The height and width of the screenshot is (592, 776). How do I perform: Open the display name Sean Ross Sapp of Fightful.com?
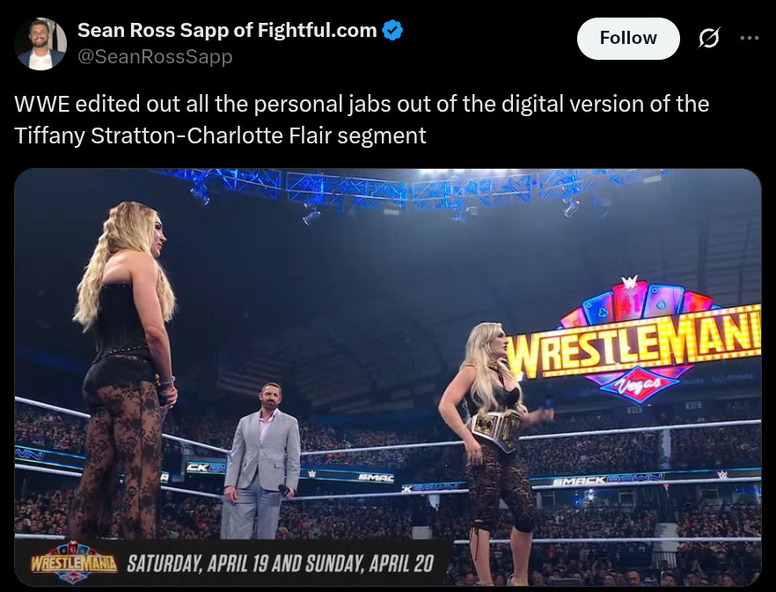tap(227, 30)
